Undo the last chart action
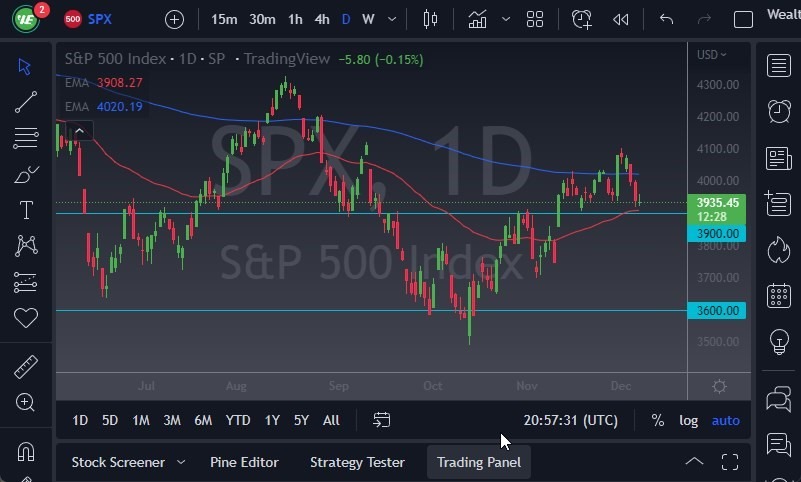The height and width of the screenshot is (482, 801). coord(666,19)
